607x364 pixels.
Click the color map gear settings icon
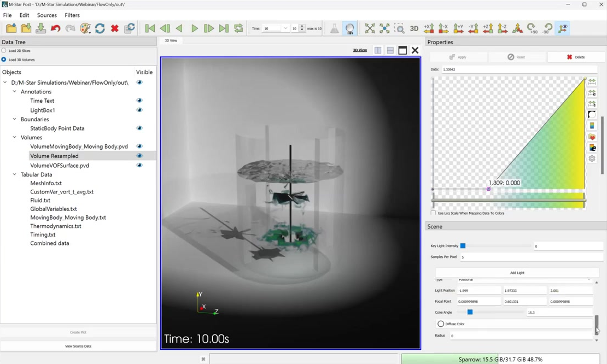pos(592,158)
